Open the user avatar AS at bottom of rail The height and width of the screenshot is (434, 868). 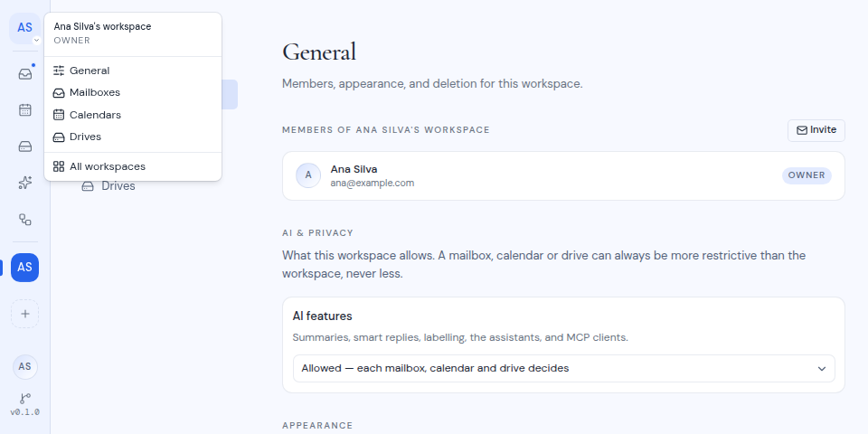point(25,366)
